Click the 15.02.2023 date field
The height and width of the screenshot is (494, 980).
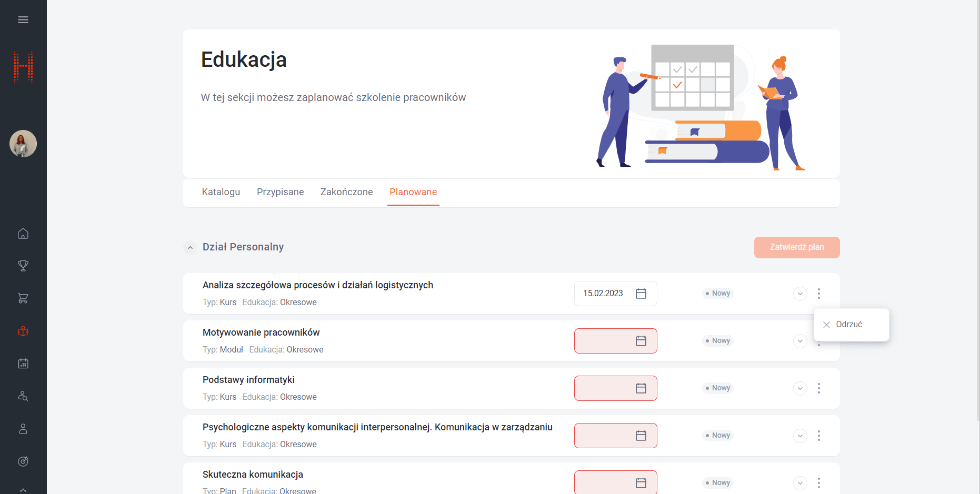603,294
